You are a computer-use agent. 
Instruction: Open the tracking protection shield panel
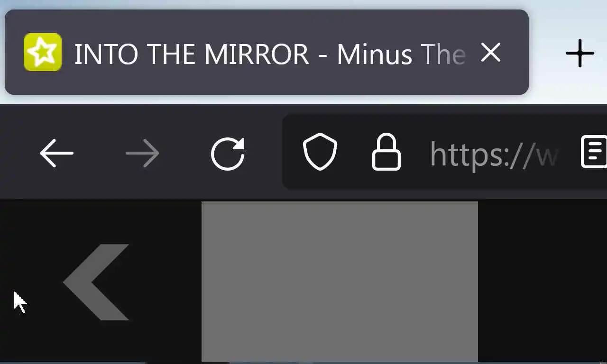click(320, 152)
